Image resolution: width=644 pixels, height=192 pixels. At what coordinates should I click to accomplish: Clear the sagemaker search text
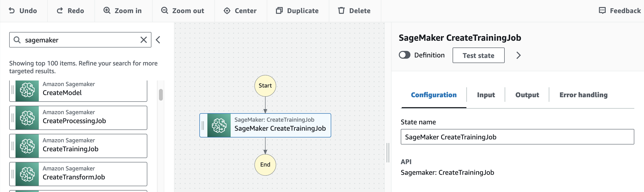coord(143,40)
